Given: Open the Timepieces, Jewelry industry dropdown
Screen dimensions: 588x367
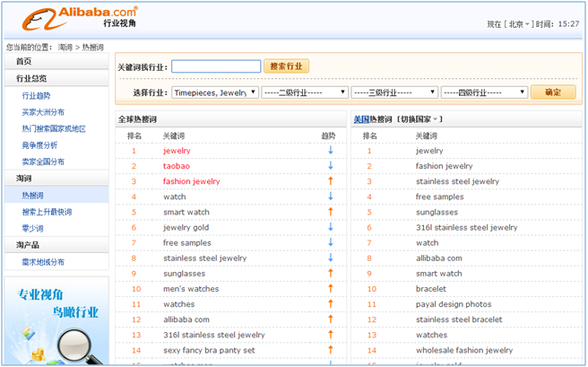Looking at the screenshot, I should [x=215, y=92].
